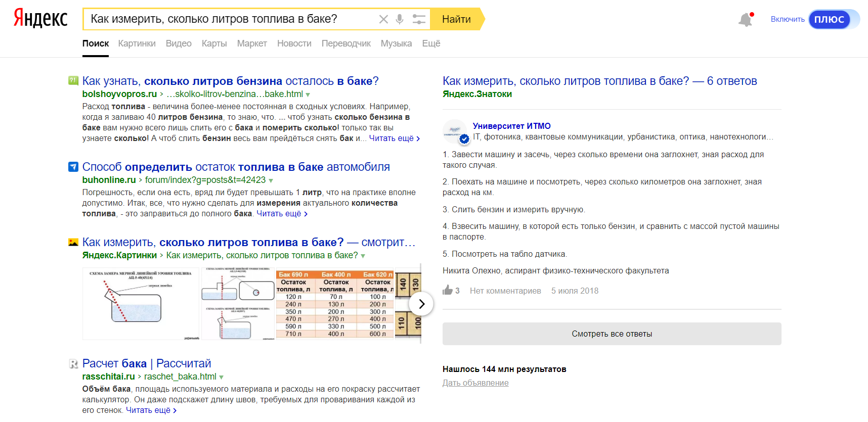Open the Новости tab
The image size is (868, 422).
[x=294, y=43]
